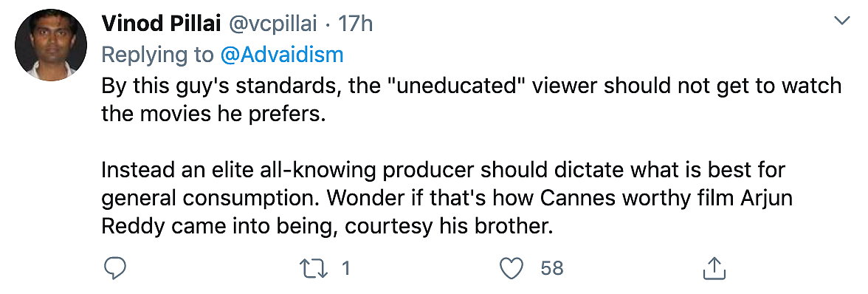Click the "Replying to" label text
Screen dimensions: 868x294
[x=158, y=55]
